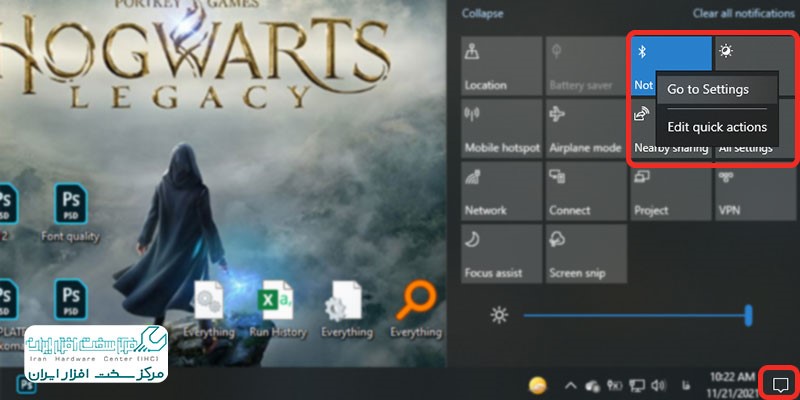
Task: Toggle the Battery saver tile
Action: (586, 66)
